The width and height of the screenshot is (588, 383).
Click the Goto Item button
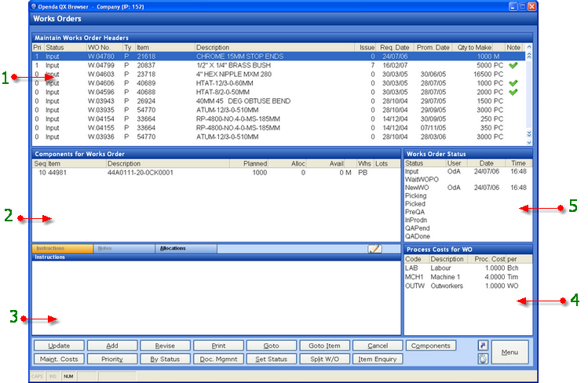point(325,345)
